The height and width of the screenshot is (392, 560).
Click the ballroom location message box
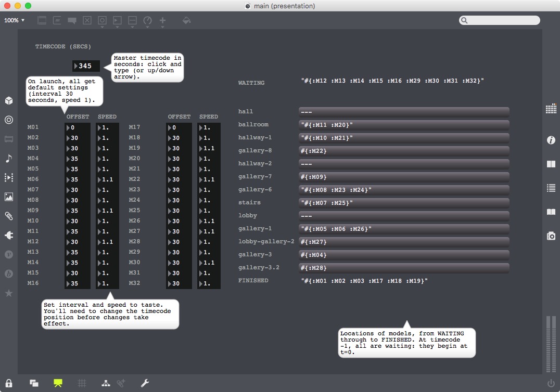(404, 125)
